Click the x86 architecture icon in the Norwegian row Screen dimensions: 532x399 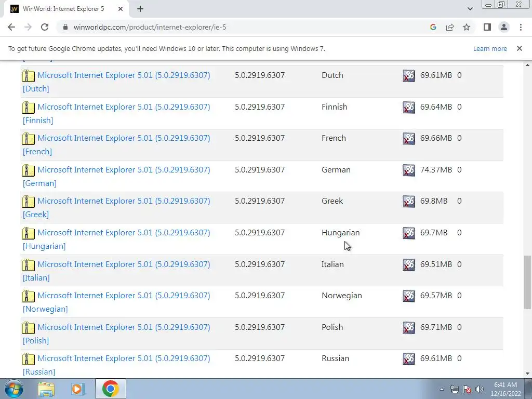point(409,296)
